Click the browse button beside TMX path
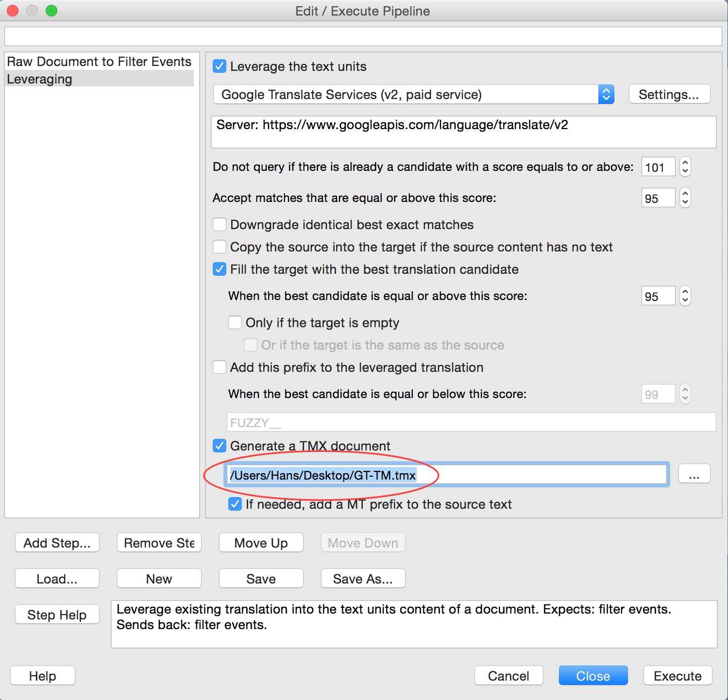The image size is (728, 700). tap(694, 474)
